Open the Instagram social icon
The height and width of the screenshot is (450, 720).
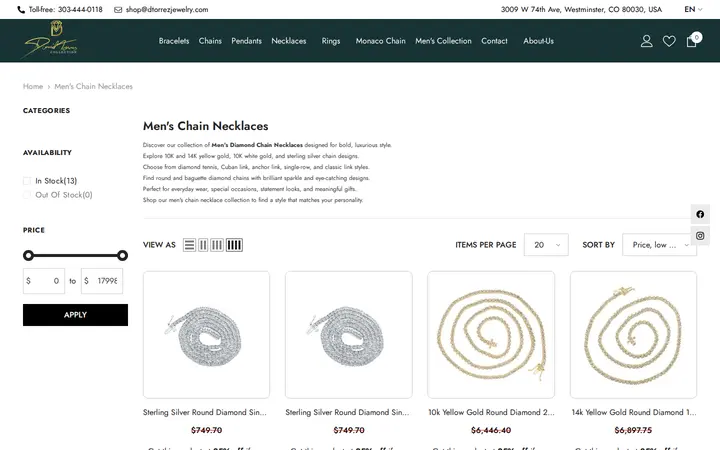[x=700, y=236]
